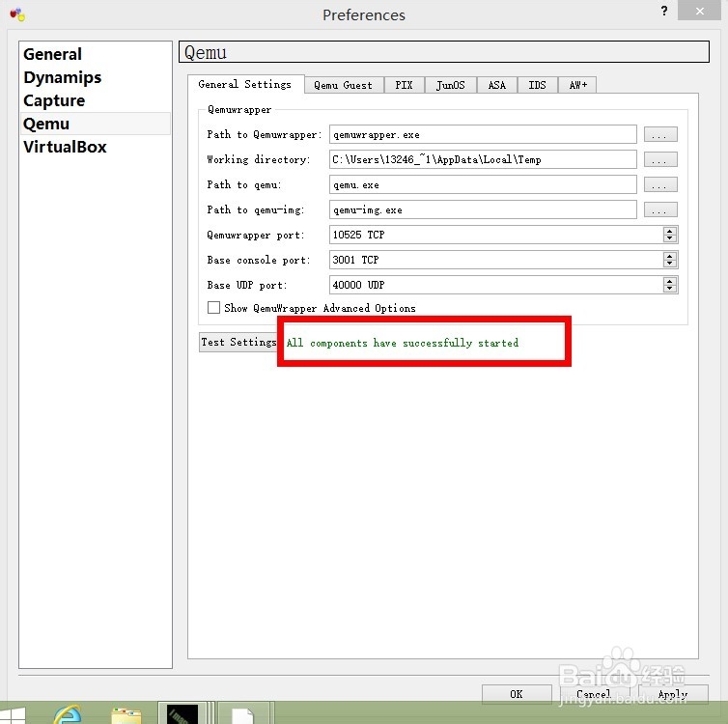Select the IDS tab
Image resolution: width=728 pixels, height=724 pixels.
(x=537, y=85)
